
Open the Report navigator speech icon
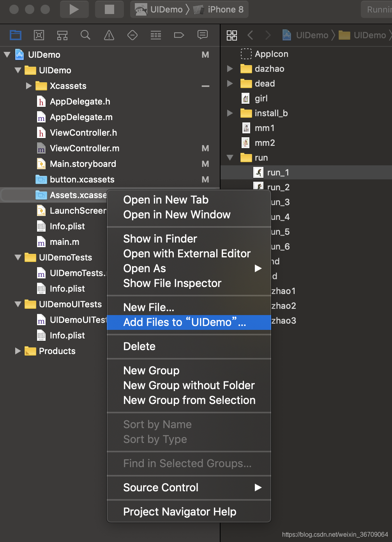click(x=203, y=35)
